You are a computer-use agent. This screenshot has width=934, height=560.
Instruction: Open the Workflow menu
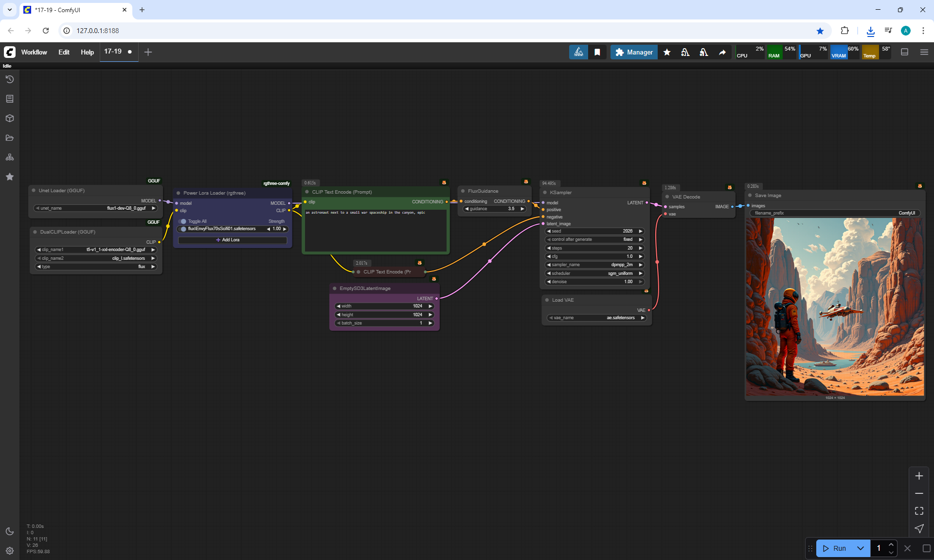click(34, 52)
